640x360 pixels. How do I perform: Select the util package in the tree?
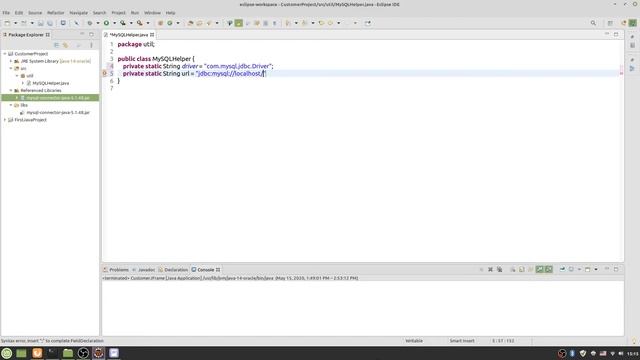30,76
